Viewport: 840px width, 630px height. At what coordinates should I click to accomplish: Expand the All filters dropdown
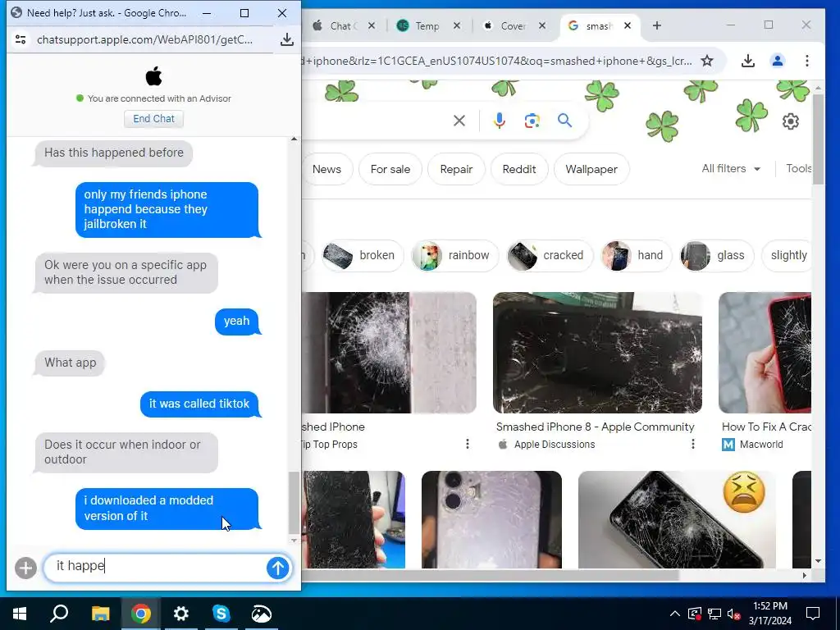[x=731, y=169]
